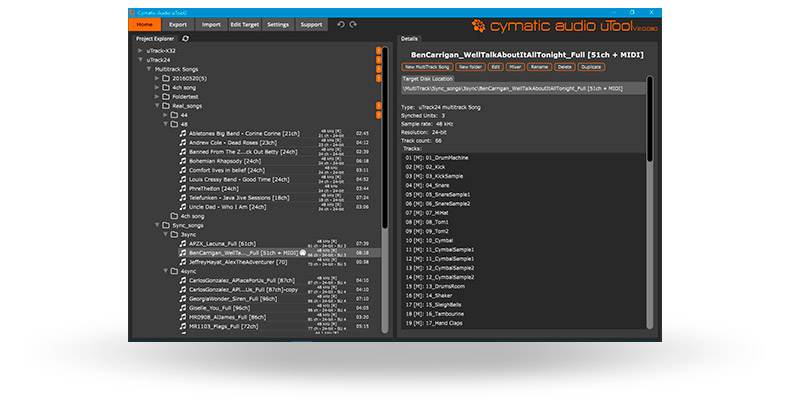The height and width of the screenshot is (400, 790).
Task: Collapse the 48 folder
Action: pos(165,124)
